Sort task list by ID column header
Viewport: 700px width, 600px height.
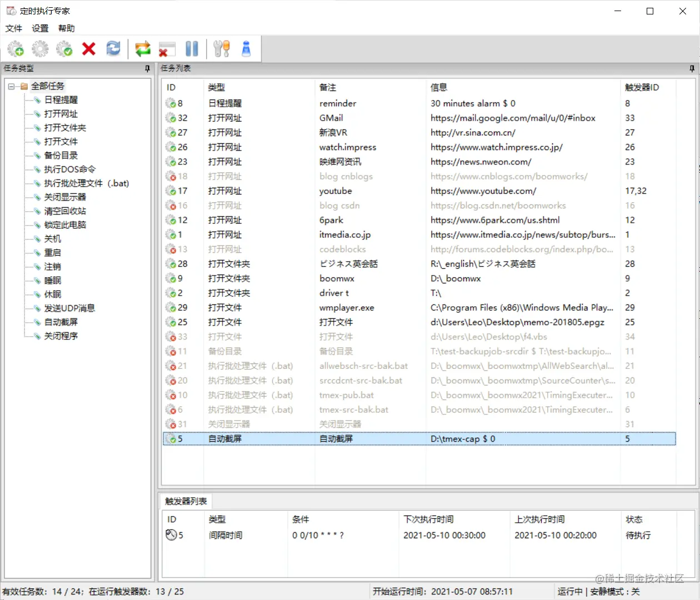pos(183,87)
